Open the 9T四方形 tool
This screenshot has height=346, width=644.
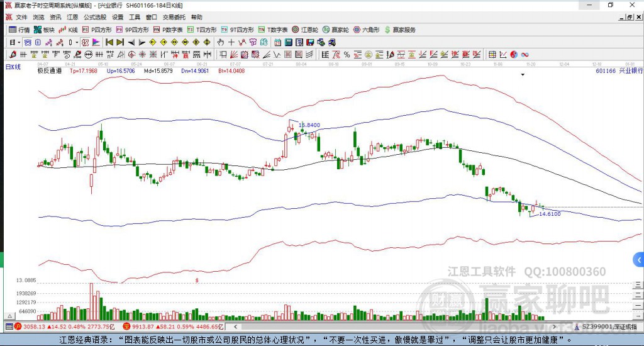click(x=237, y=30)
